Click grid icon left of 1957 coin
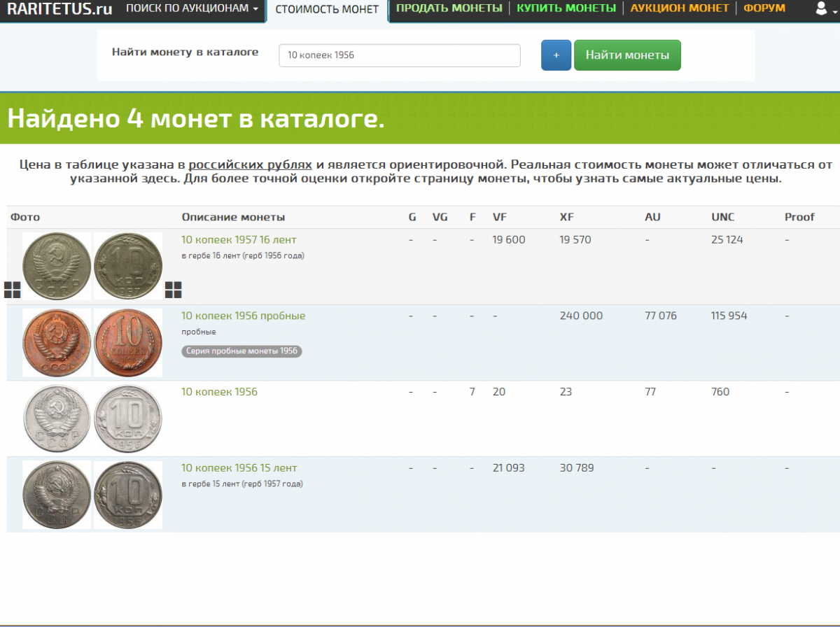Image resolution: width=840 pixels, height=627 pixels. point(13,290)
